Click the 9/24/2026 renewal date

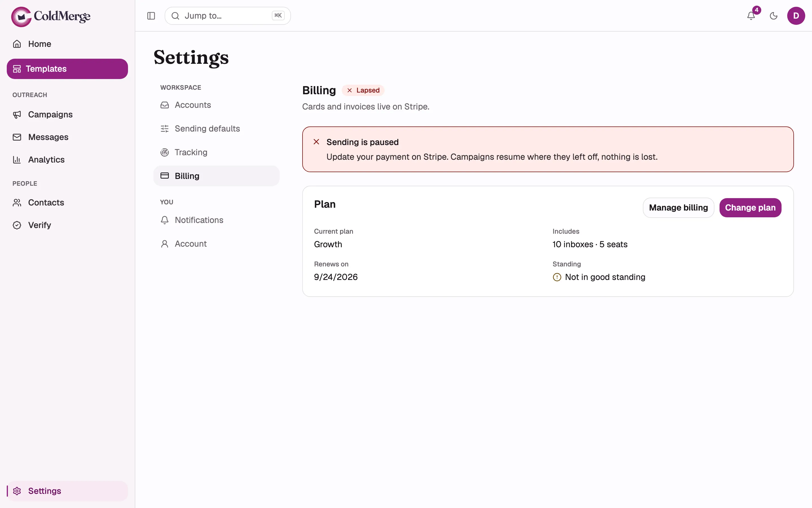click(336, 277)
